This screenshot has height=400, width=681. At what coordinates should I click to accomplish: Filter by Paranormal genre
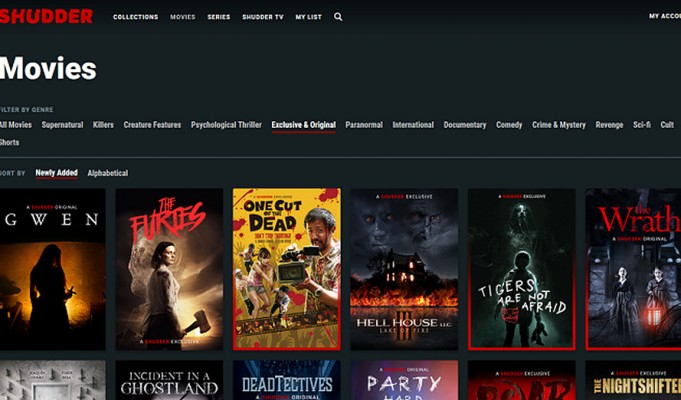tap(364, 125)
